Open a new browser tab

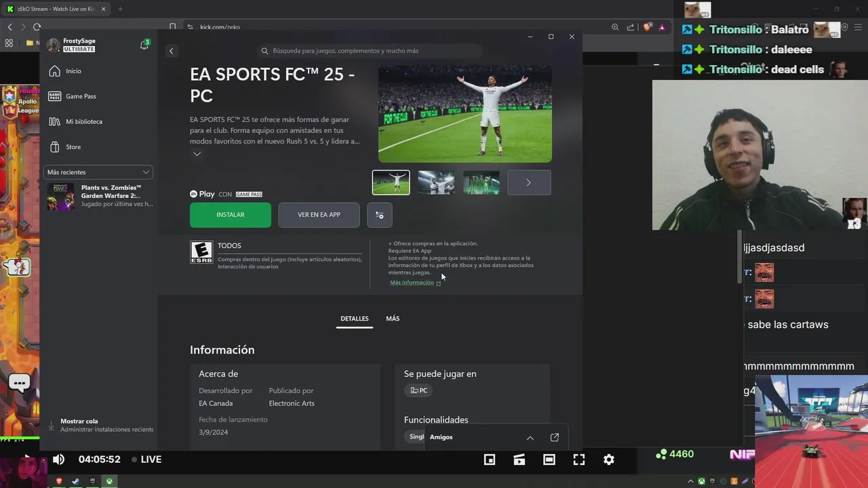pos(120,9)
